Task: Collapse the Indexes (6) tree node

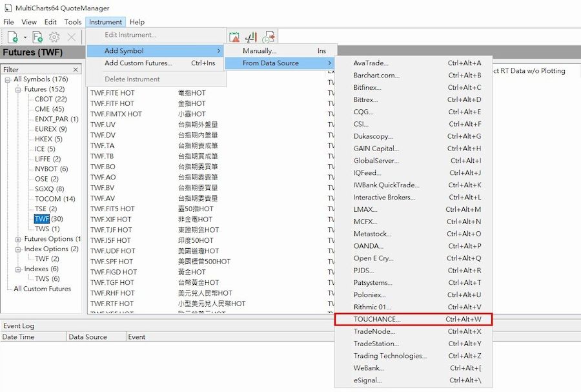Action: point(18,269)
